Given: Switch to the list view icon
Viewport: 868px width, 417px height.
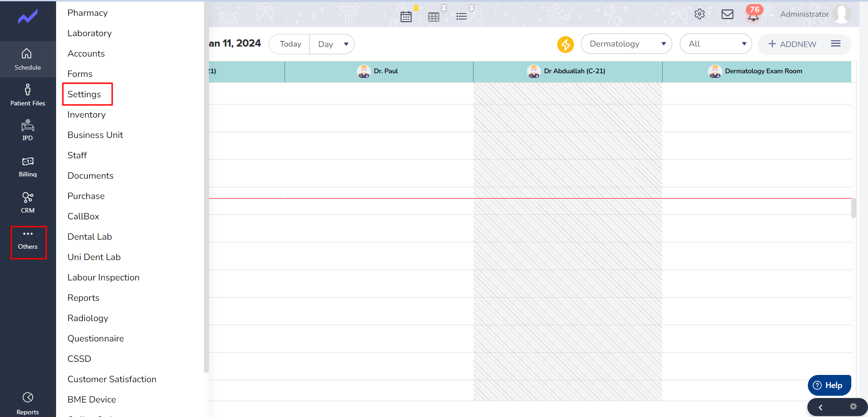Looking at the screenshot, I should [461, 17].
